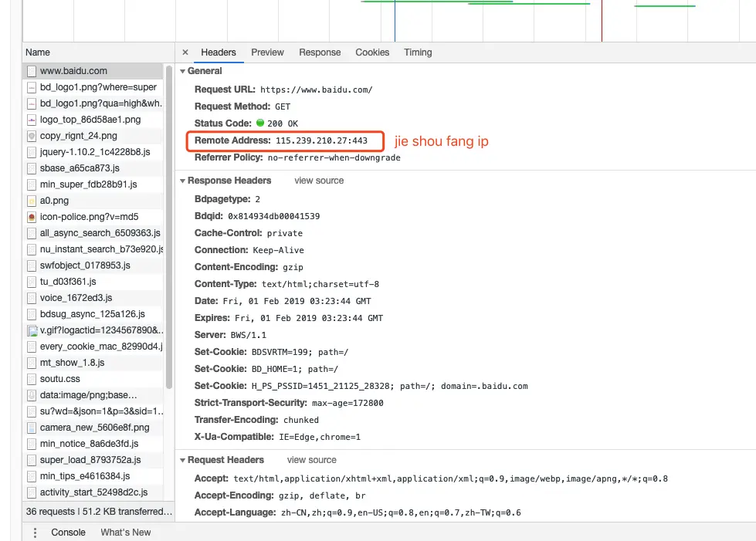Select every_cookie_mac_82990d4.js request
Viewport: 756px width, 541px height.
tap(93, 347)
